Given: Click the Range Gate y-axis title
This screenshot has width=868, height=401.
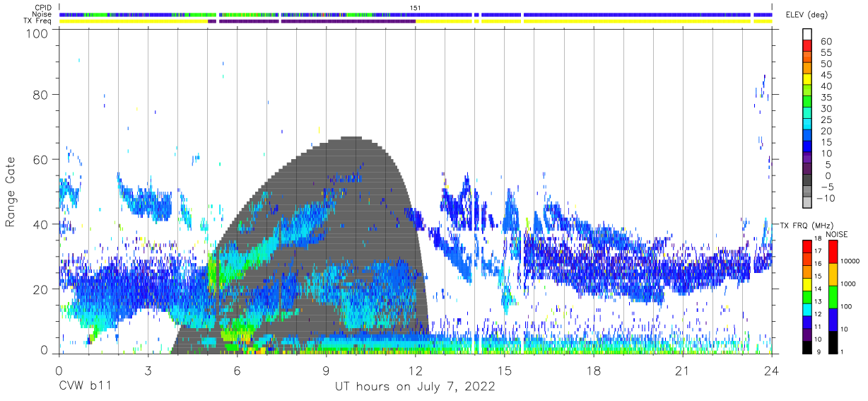Looking at the screenshot, I should click(11, 192).
